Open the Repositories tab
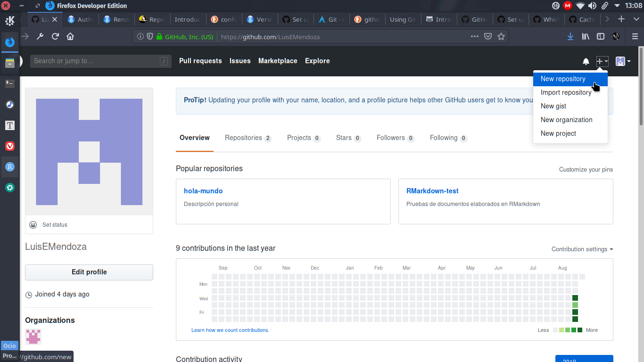The width and height of the screenshot is (644, 362). [248, 138]
